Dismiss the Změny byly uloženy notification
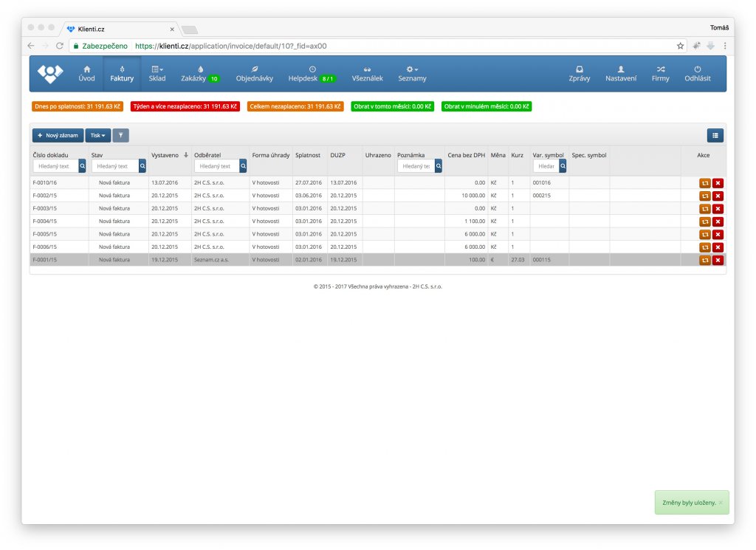Viewport: 756px width, 550px height. click(721, 502)
